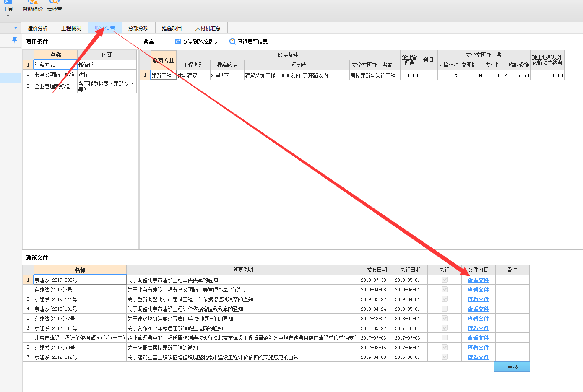Toggle 执行 checkbox for 京建发[2016]116号
Viewport: 583px width, 392px height.
[x=445, y=357]
